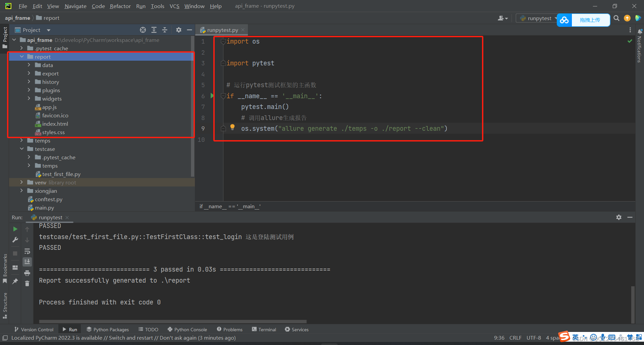The image size is (644, 345).
Task: Print the Run console output
Action: tap(27, 273)
